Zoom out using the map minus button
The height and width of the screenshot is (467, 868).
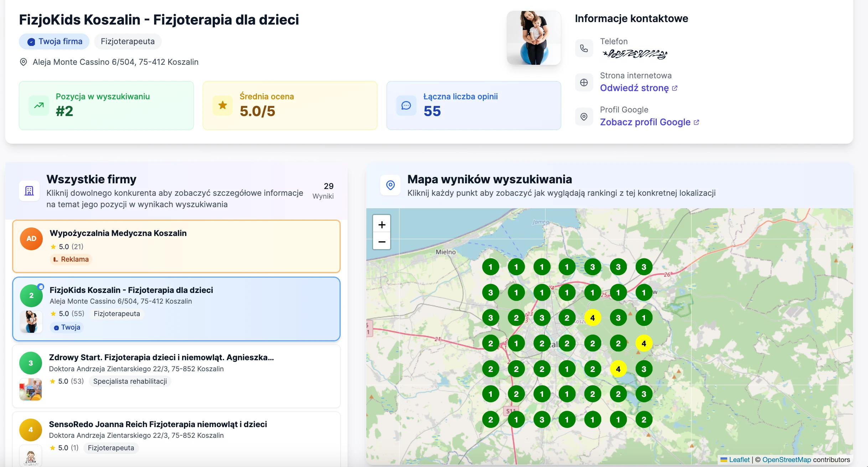click(382, 242)
